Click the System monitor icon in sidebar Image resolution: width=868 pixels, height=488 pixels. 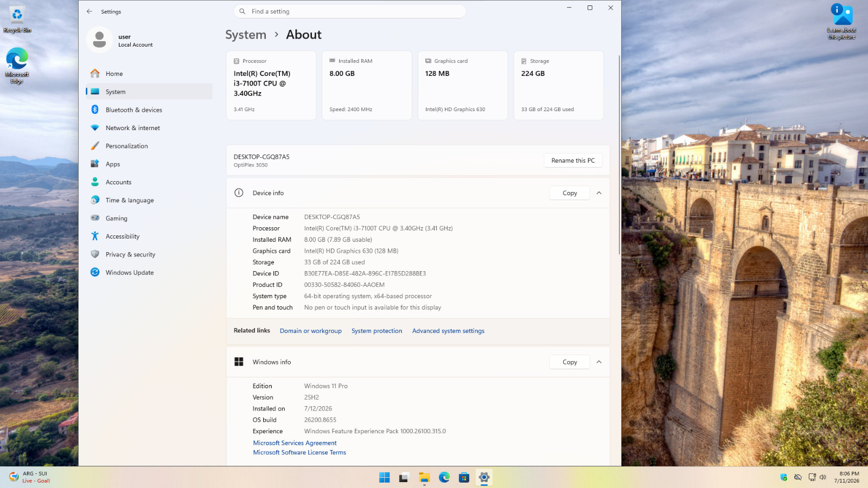tap(95, 92)
